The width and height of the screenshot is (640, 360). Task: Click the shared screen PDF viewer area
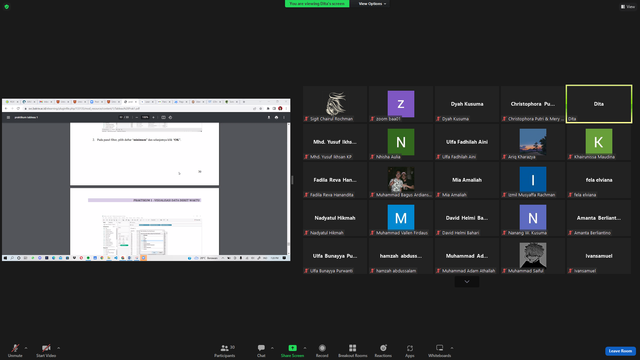(146, 180)
